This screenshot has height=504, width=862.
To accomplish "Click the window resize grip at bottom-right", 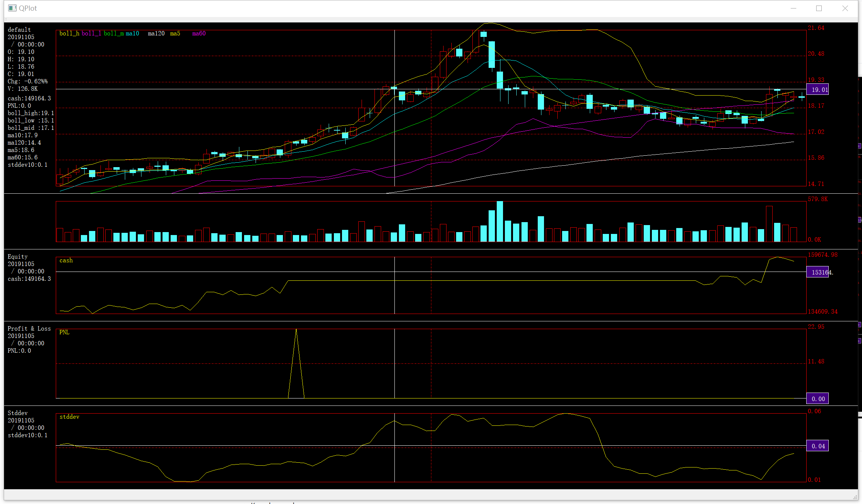I will (855, 497).
